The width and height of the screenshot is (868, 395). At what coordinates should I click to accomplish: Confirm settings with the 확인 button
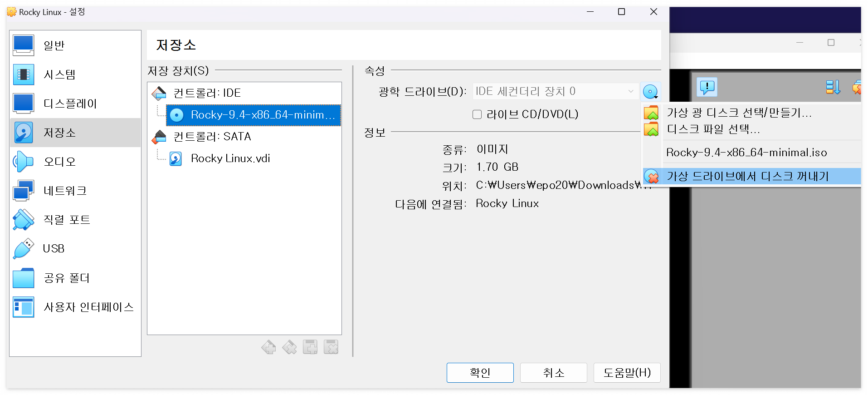click(x=480, y=373)
